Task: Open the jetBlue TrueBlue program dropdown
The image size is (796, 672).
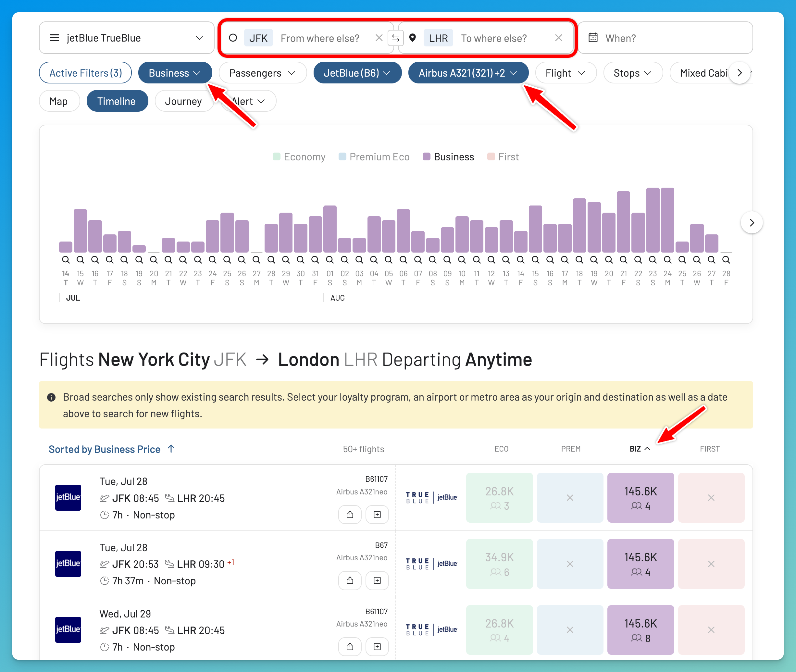Action: [x=127, y=38]
